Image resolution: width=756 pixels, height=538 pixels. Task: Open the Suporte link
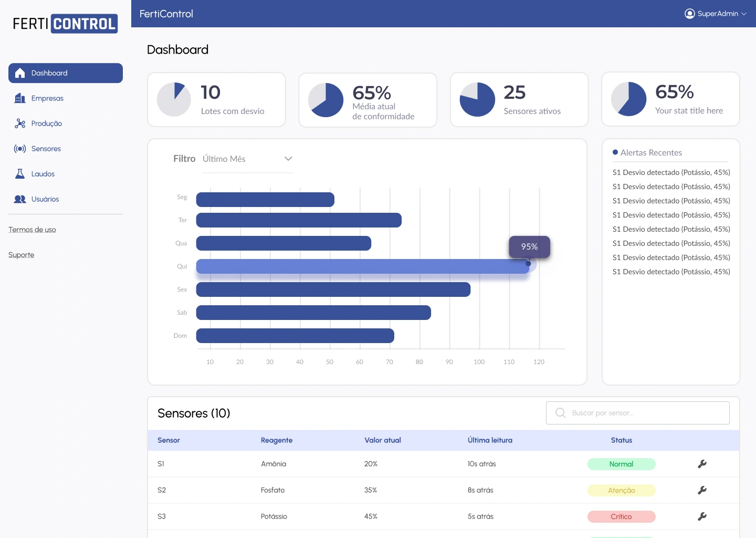click(x=22, y=255)
